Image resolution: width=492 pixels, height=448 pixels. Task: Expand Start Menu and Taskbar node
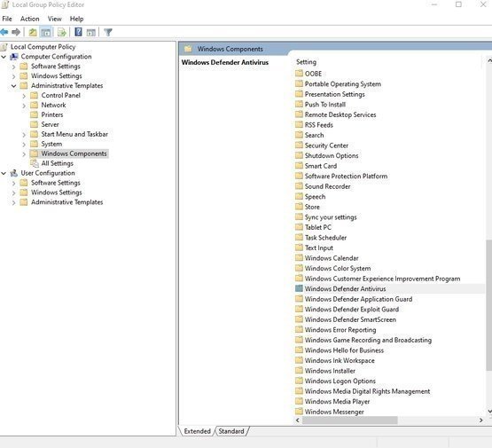click(24, 135)
